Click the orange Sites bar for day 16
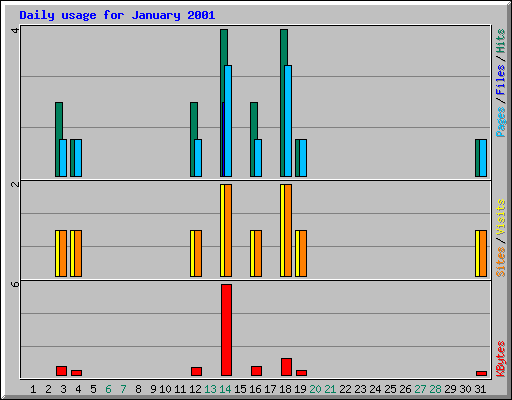The height and width of the screenshot is (400, 512). click(258, 253)
